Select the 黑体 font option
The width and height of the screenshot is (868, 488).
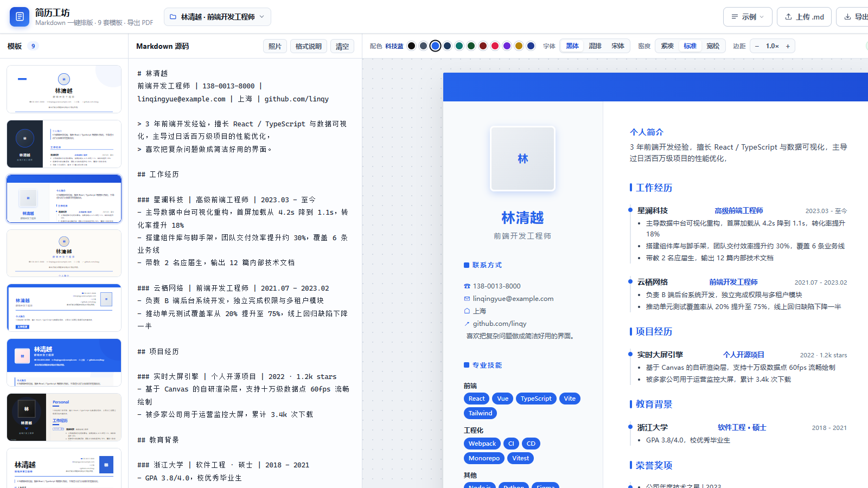(x=572, y=46)
